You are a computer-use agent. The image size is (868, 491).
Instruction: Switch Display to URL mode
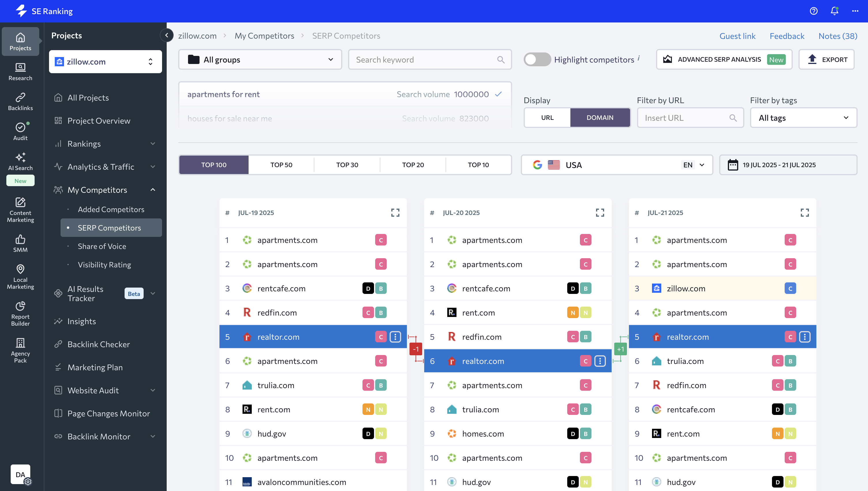click(547, 118)
